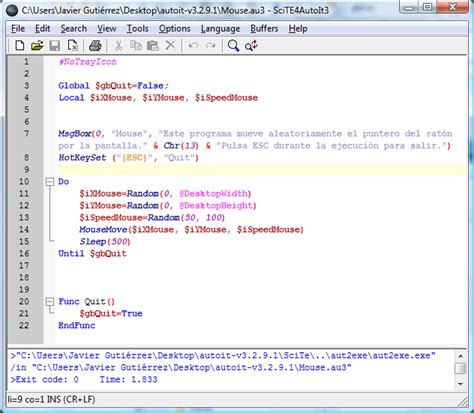The image size is (474, 413).
Task: Click the Paste clipboard icon
Action: coord(153,45)
